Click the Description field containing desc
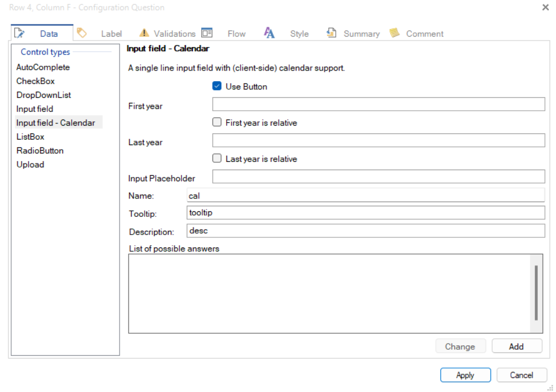Screen dimensions: 556x392 [x=366, y=231]
